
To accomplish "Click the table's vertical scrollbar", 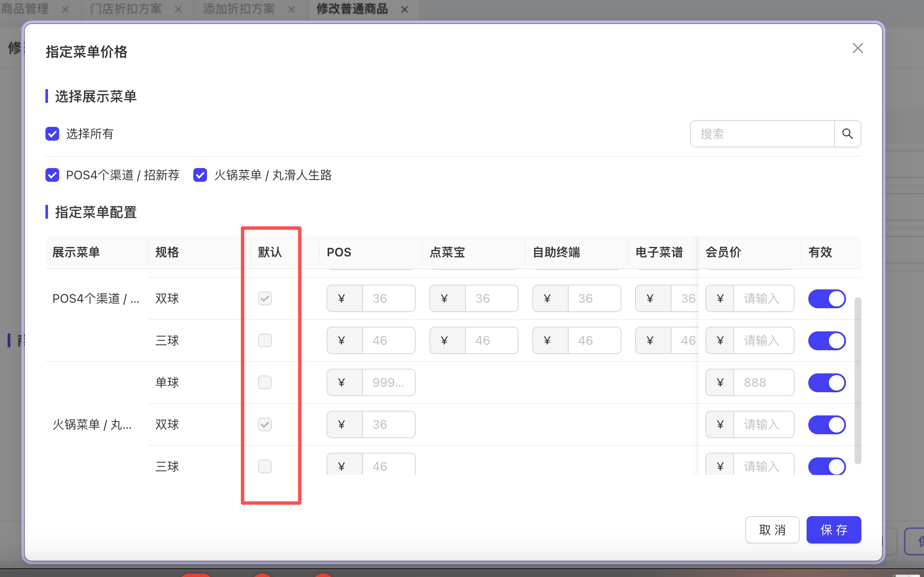I will click(x=858, y=380).
